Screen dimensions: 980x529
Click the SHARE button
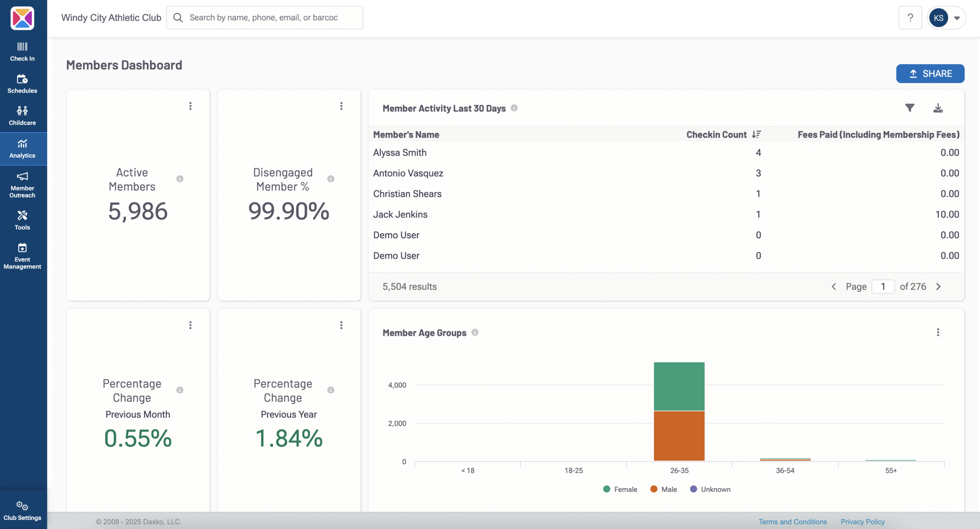pyautogui.click(x=930, y=73)
